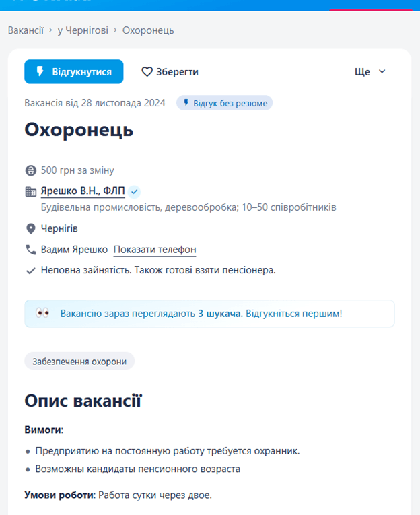This screenshot has width=420, height=515.
Task: Open the Вакансії breadcrumb link
Action: pyautogui.click(x=26, y=30)
